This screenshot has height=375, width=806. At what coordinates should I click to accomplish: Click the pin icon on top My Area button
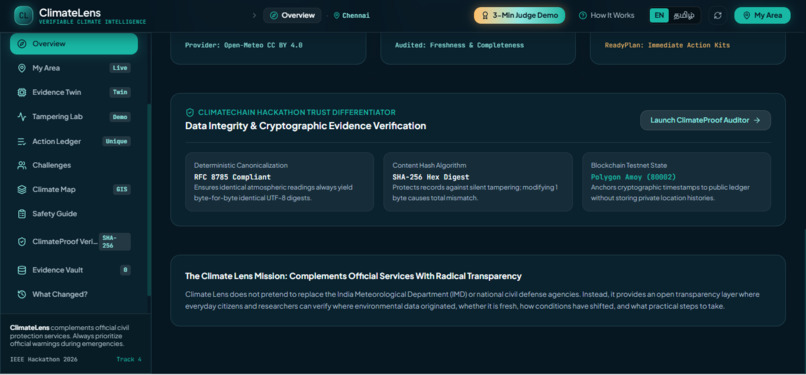(747, 15)
